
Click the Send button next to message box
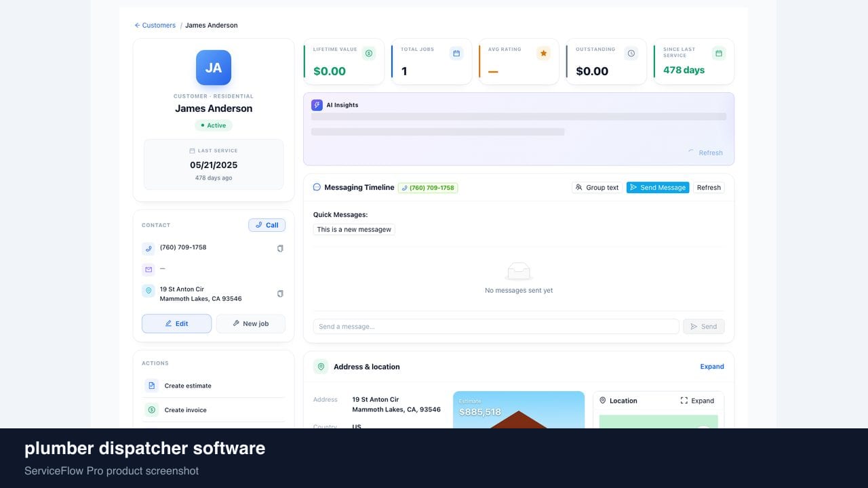point(704,327)
